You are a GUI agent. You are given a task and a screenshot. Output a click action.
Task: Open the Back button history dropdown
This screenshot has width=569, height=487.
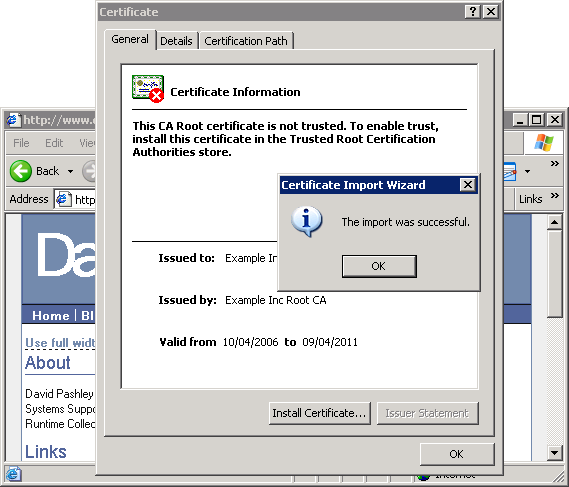click(70, 171)
